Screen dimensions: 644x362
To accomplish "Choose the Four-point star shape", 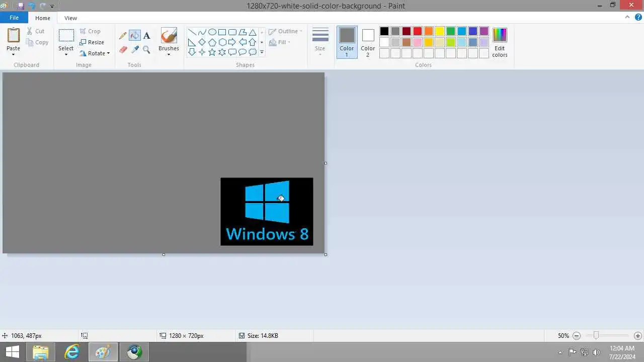I will tap(202, 52).
